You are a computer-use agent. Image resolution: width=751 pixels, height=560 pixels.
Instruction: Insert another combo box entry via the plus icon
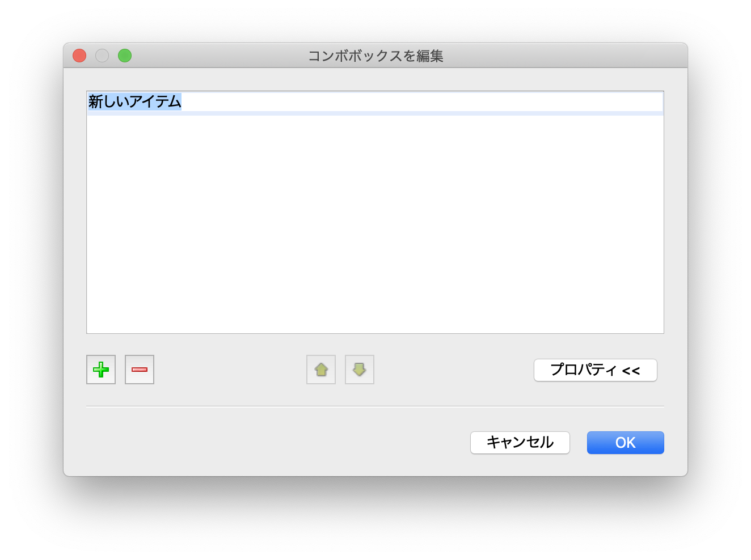pyautogui.click(x=100, y=370)
